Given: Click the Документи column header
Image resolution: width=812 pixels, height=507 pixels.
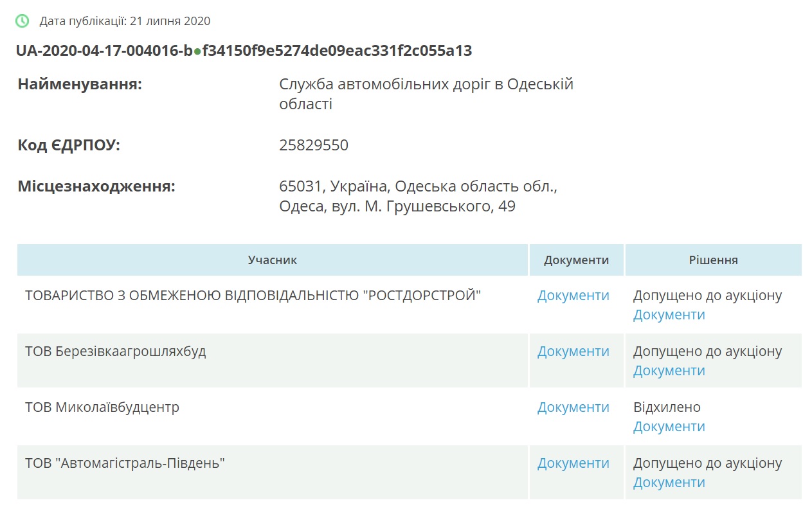Looking at the screenshot, I should (577, 260).
